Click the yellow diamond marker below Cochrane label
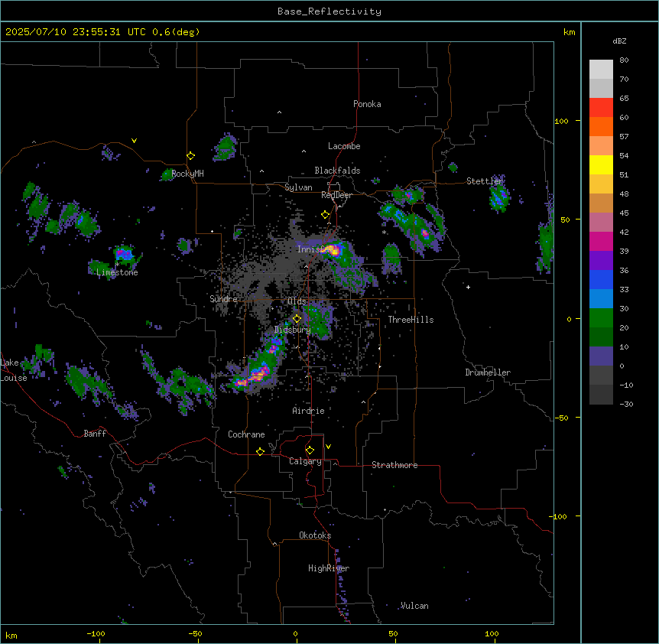 pos(260,451)
